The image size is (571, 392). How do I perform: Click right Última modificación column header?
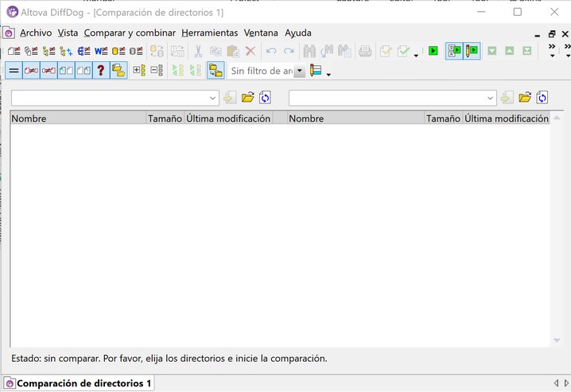click(x=506, y=118)
